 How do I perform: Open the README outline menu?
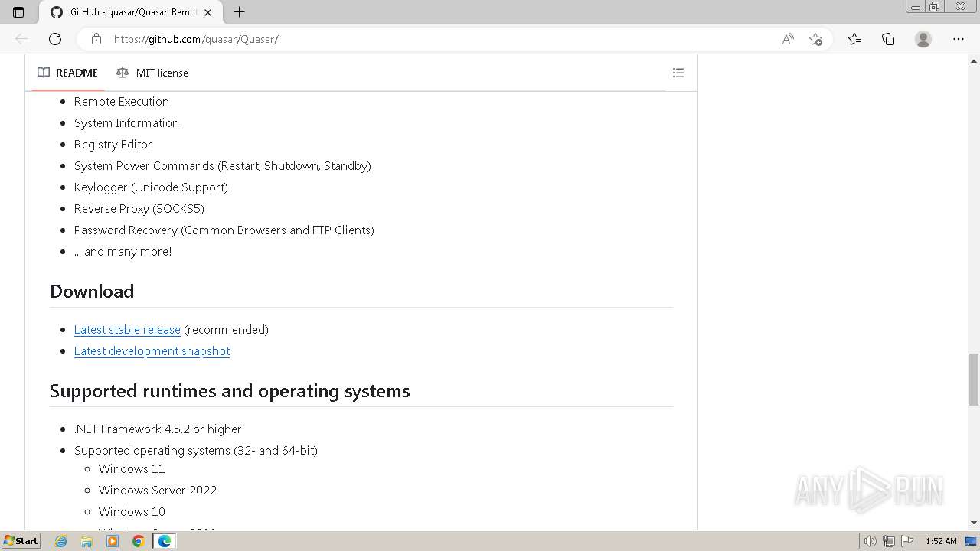678,73
